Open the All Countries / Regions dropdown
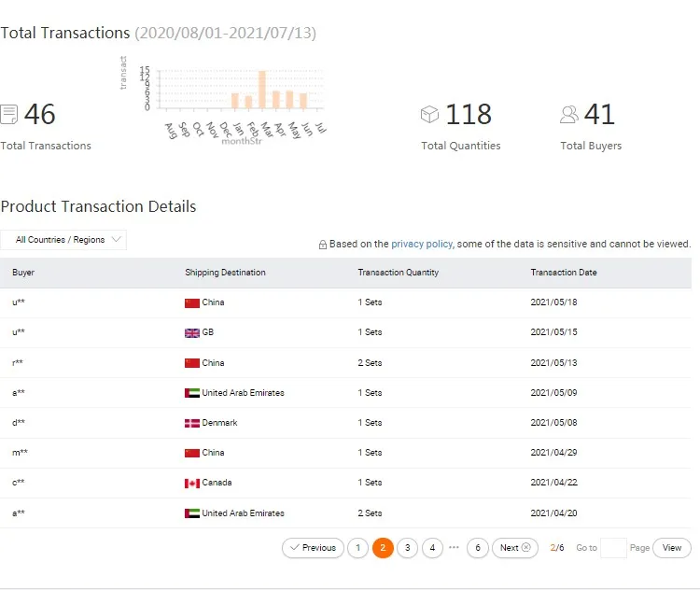The image size is (700, 590). coord(63,240)
